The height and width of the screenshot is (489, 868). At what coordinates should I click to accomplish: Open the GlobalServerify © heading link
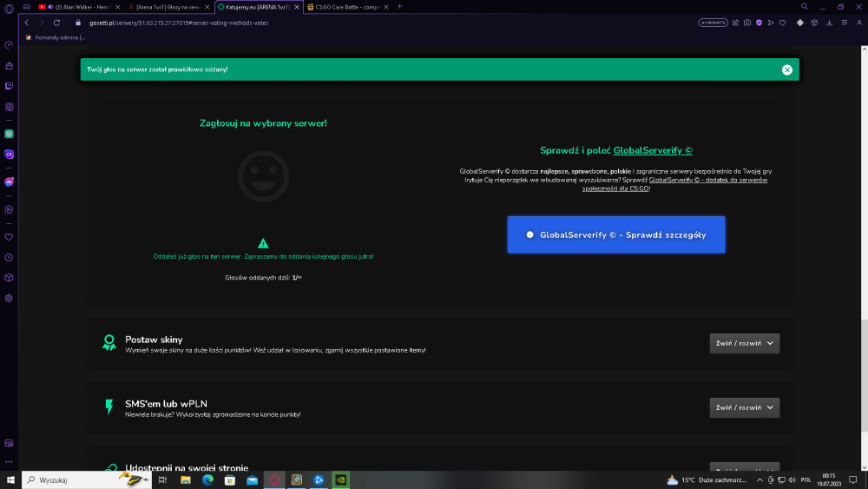(x=653, y=150)
